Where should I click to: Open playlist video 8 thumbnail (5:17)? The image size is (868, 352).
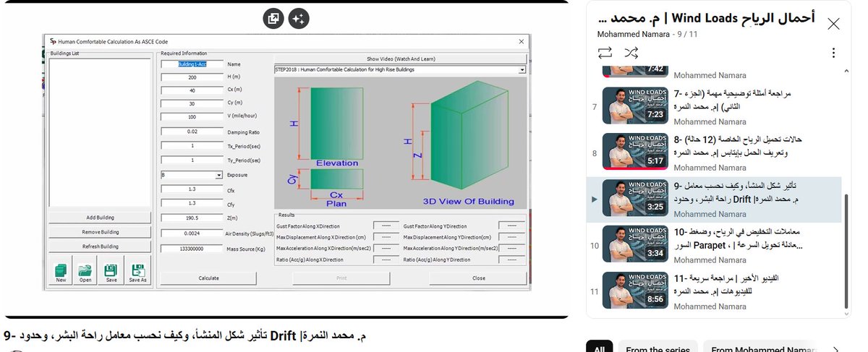coord(636,153)
